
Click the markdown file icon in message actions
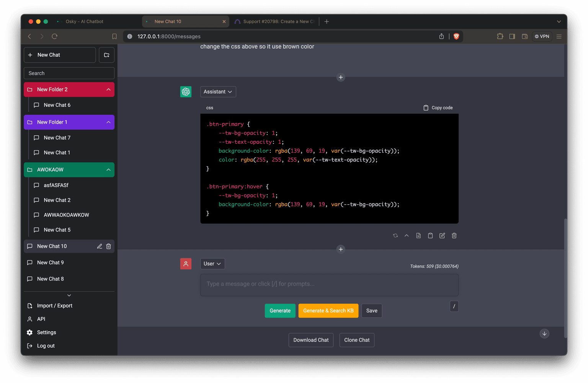click(418, 235)
